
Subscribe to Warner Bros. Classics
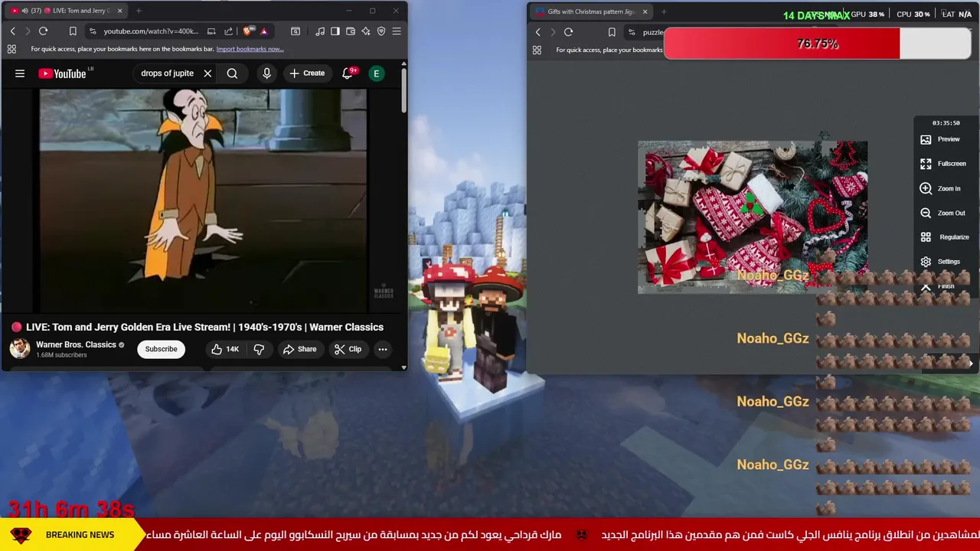[162, 349]
